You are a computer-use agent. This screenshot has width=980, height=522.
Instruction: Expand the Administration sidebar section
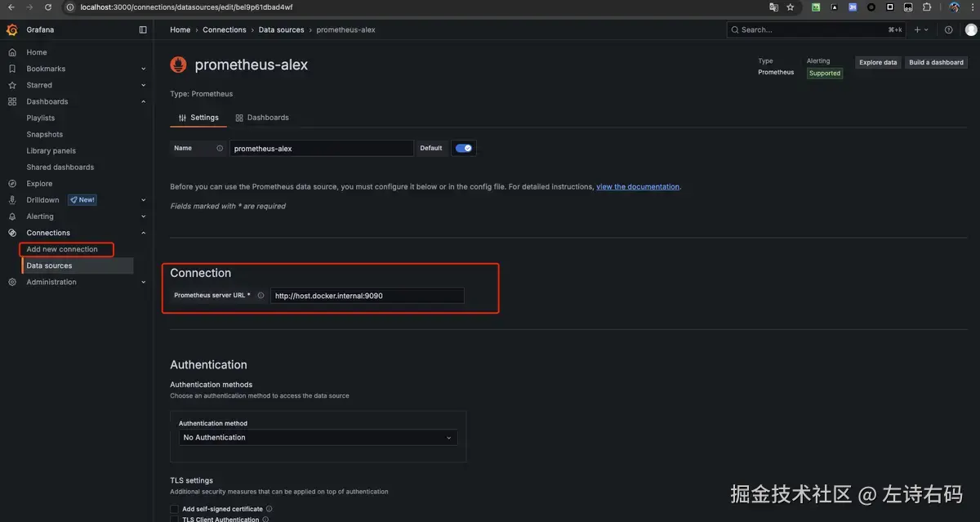pos(144,282)
